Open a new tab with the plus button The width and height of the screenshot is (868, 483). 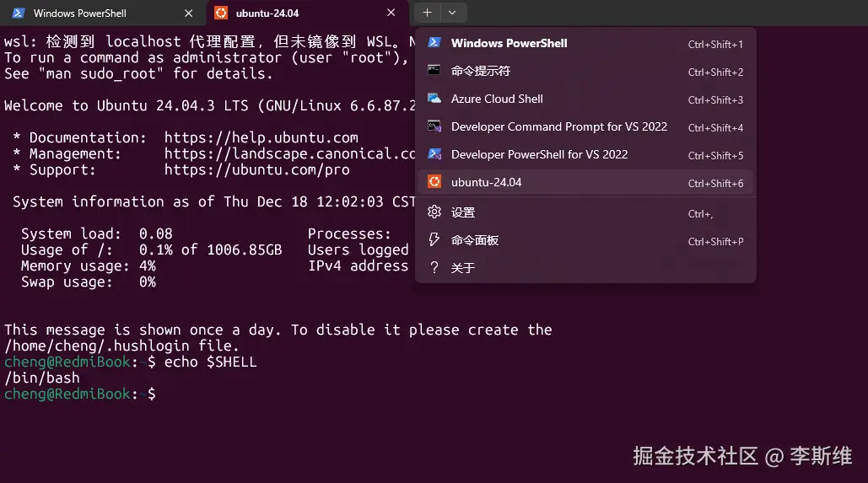tap(428, 13)
